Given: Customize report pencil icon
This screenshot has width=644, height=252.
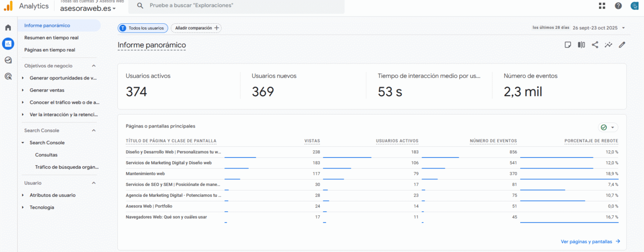Looking at the screenshot, I should [x=622, y=45].
